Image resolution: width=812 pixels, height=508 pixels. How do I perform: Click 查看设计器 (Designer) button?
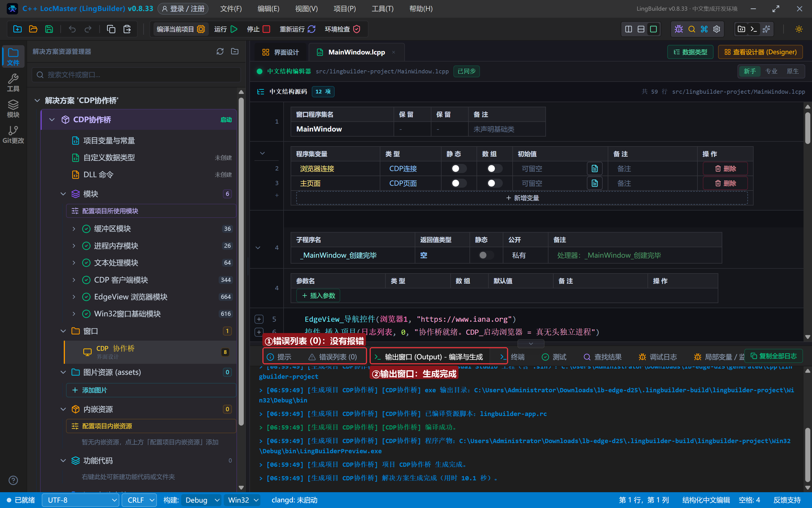pyautogui.click(x=760, y=52)
